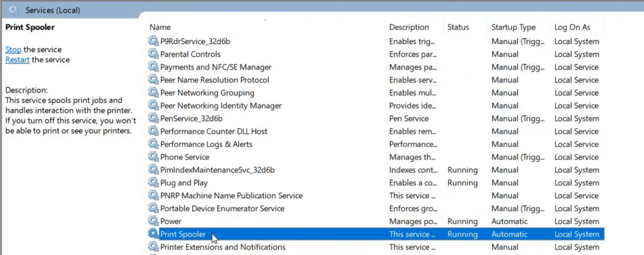The width and height of the screenshot is (644, 255).
Task: Sort by the Status column header
Action: pos(458,27)
